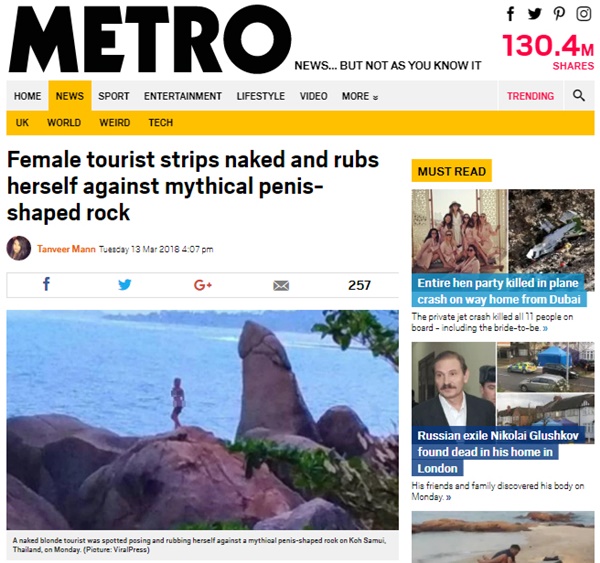This screenshot has width=600, height=563.
Task: Open Metro's Pinterest icon in header
Action: 559,14
